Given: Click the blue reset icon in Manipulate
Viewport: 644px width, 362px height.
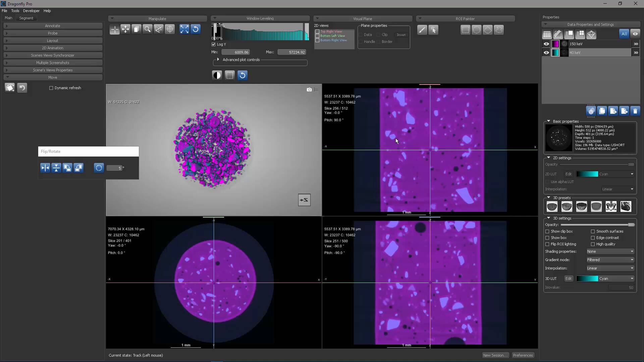Looking at the screenshot, I should point(196,29).
